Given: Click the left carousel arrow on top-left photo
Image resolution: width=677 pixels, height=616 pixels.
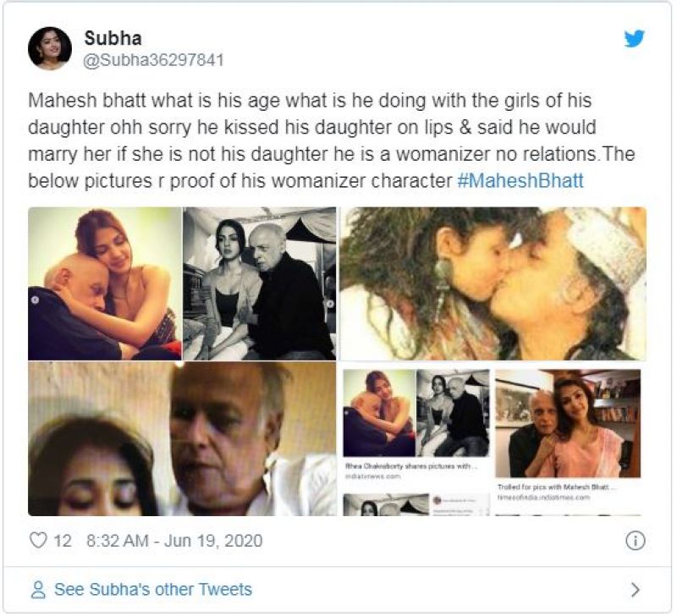Looking at the screenshot, I should (x=35, y=300).
